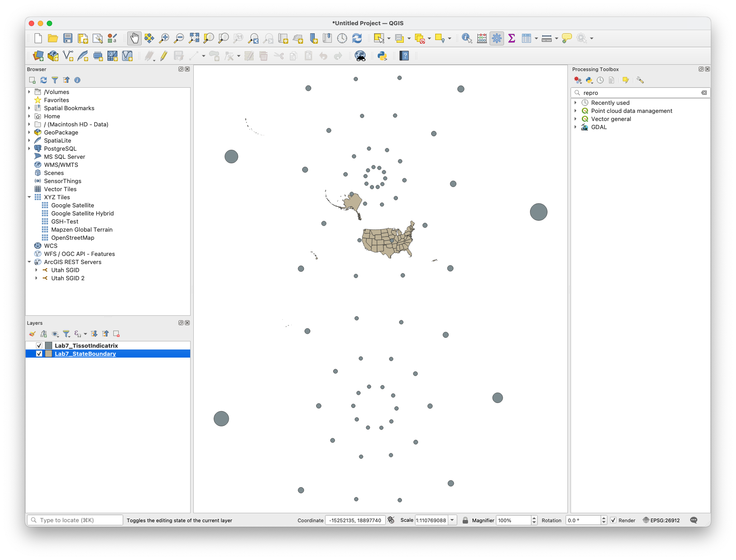
Task: Uncheck the Render checkbox
Action: click(613, 520)
